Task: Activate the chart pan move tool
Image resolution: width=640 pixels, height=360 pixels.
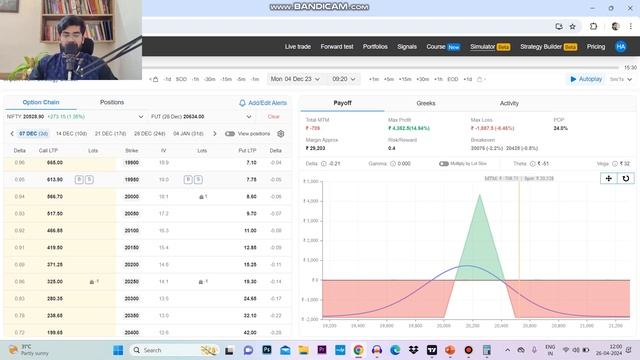Action: click(609, 178)
